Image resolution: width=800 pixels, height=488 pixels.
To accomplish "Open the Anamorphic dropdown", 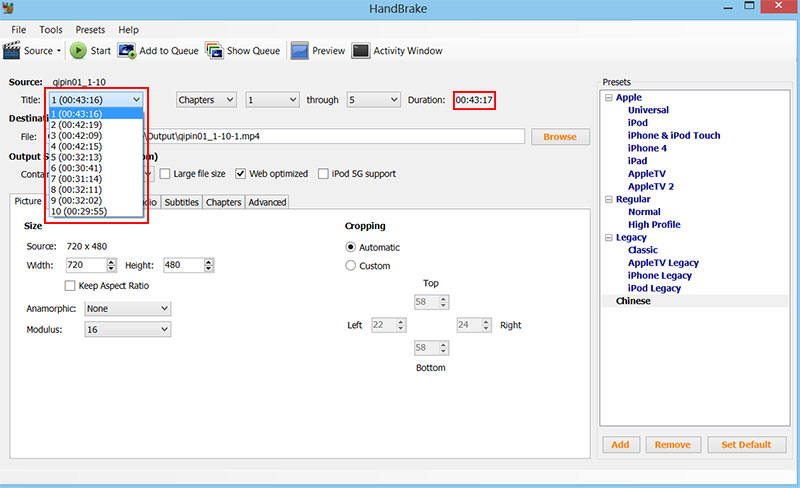I will [128, 309].
